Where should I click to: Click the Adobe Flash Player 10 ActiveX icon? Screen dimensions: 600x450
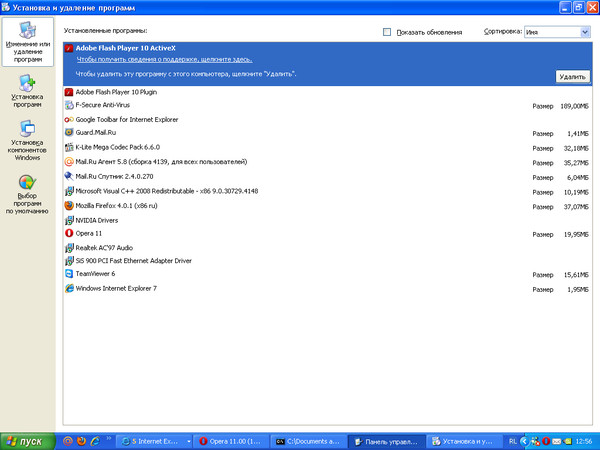(x=69, y=48)
